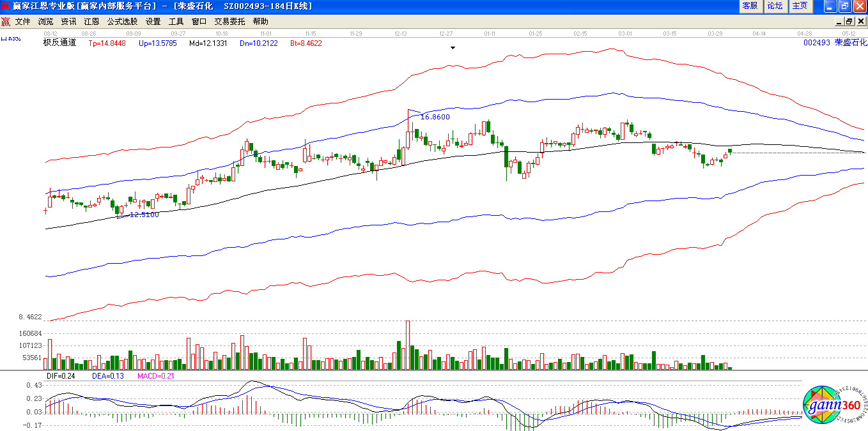Open the 公式选股 menu
This screenshot has width=868, height=431.
tap(122, 22)
